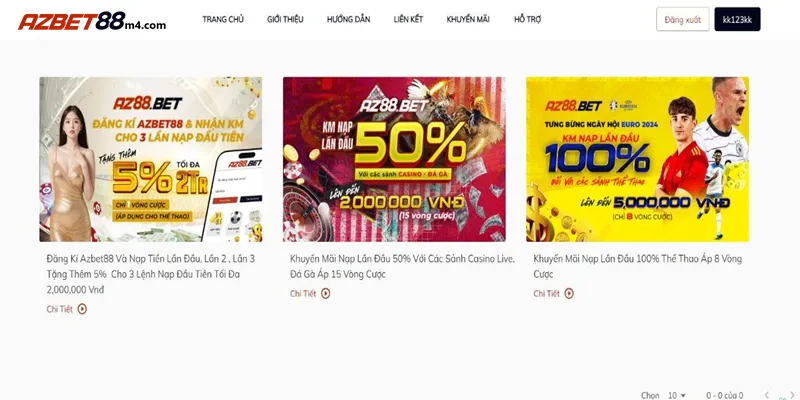This screenshot has width=800, height=400.
Task: Open the Euro 2024 100% promotion banner
Action: (x=638, y=159)
